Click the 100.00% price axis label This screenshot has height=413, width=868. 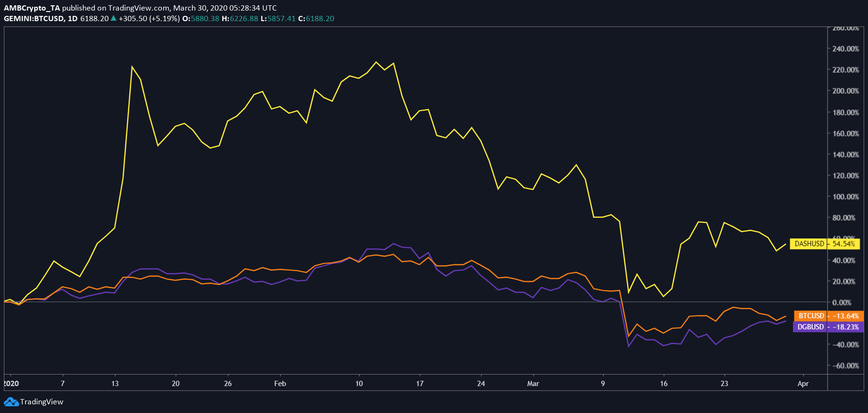846,197
